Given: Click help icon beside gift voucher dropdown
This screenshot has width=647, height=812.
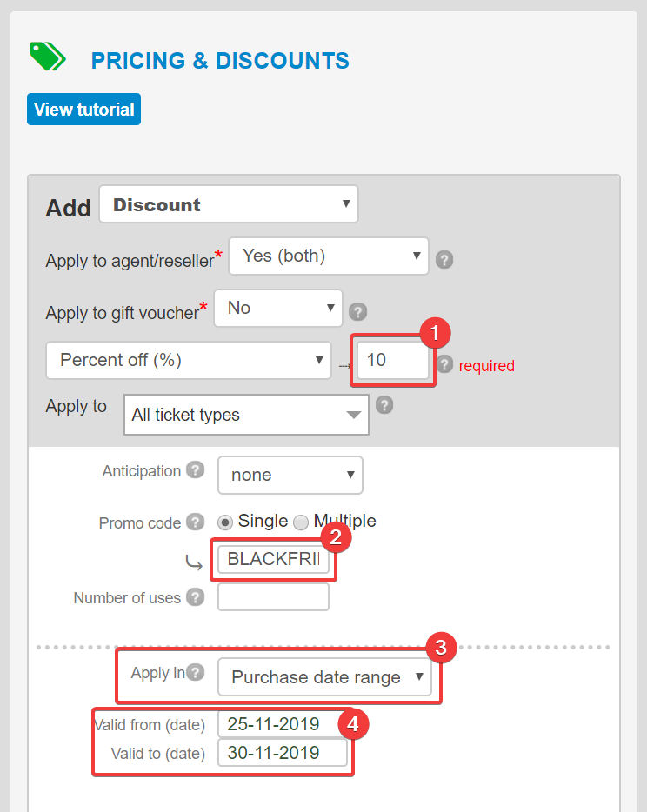Looking at the screenshot, I should click(x=357, y=311).
